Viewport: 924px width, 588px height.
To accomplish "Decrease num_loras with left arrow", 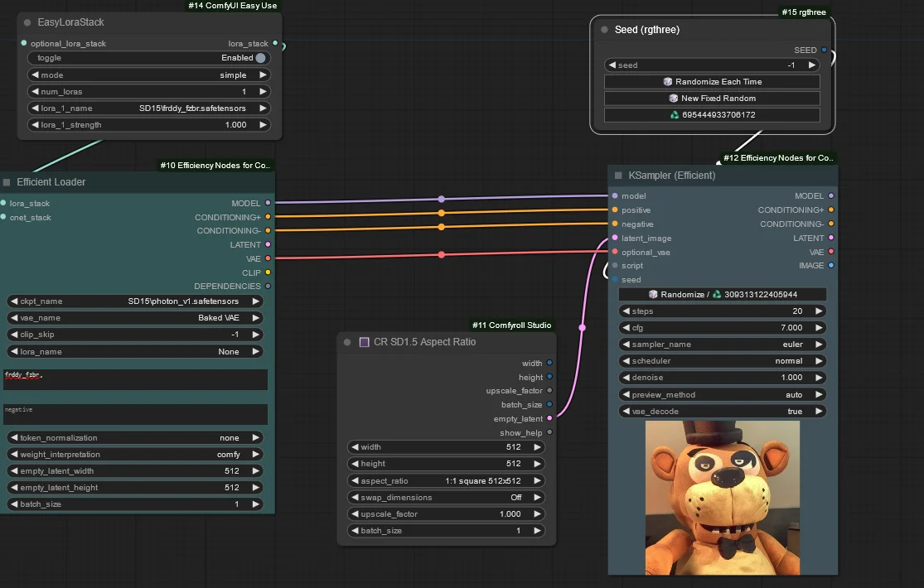I will [x=35, y=91].
